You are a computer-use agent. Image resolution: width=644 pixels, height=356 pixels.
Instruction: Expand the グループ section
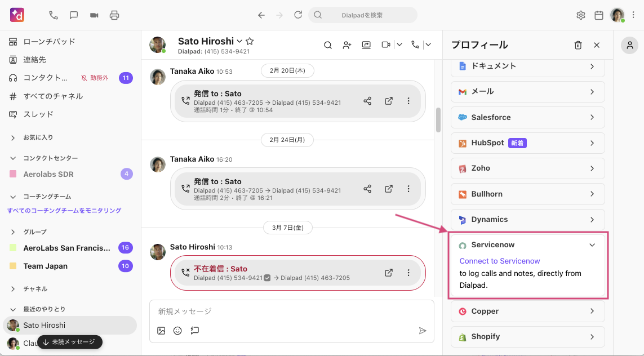click(13, 232)
